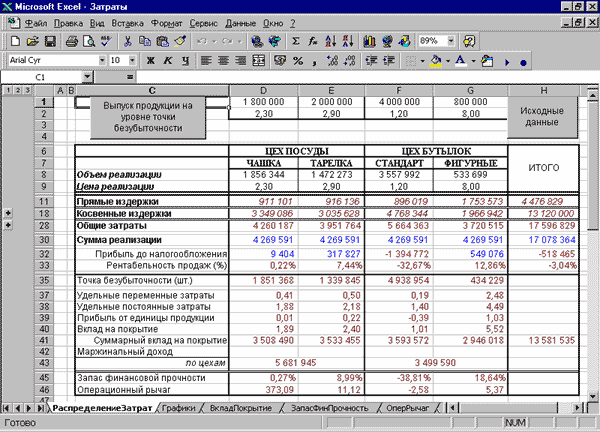Toggle Underline (Ч) formatting

185,60
